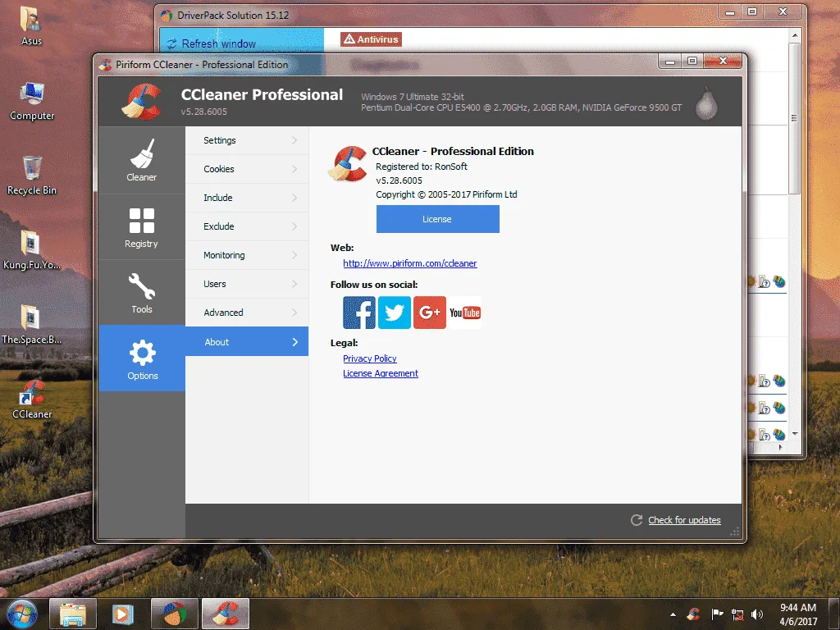840x630 pixels.
Task: Open the Windows Start menu orb
Action: tap(22, 614)
